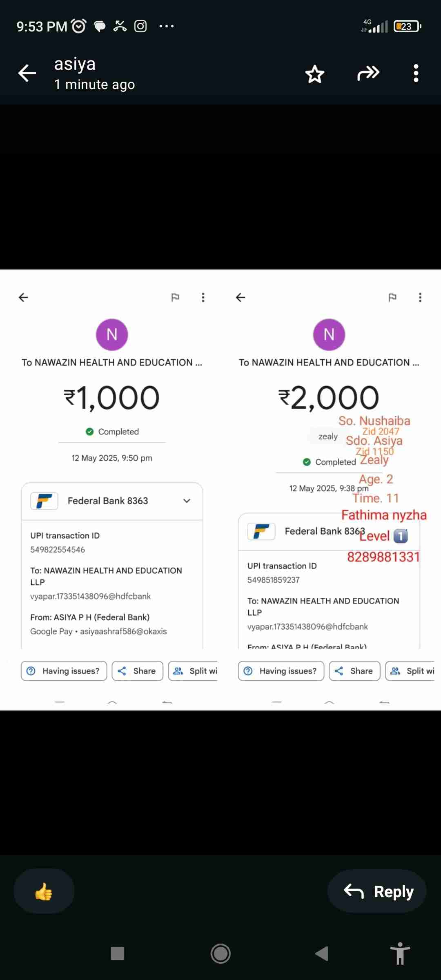Star this status image

click(x=314, y=74)
